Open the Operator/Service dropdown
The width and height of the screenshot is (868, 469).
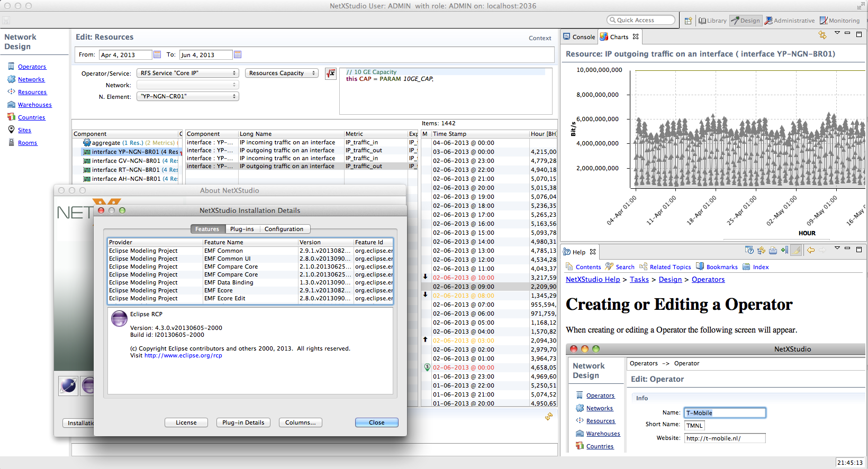pos(188,73)
